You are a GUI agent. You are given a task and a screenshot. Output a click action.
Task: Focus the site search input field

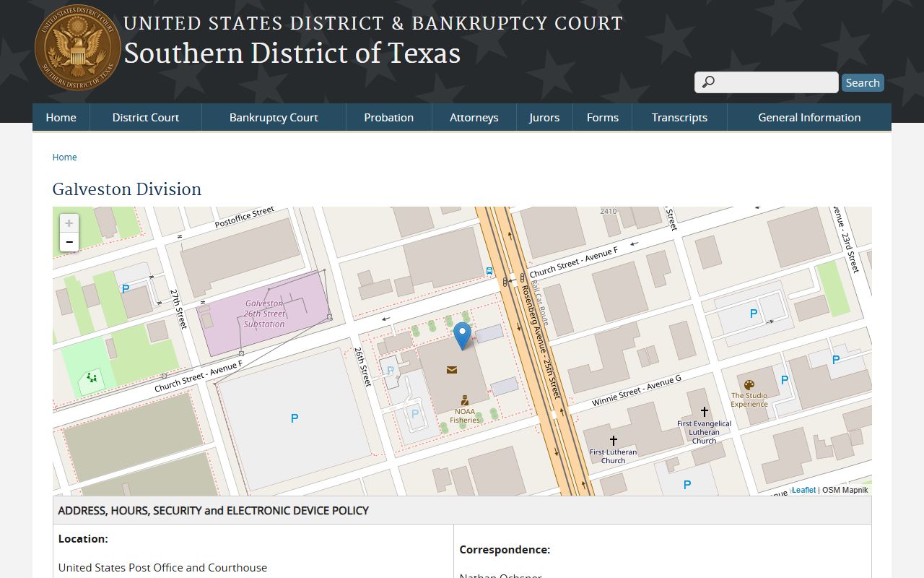[x=767, y=82]
